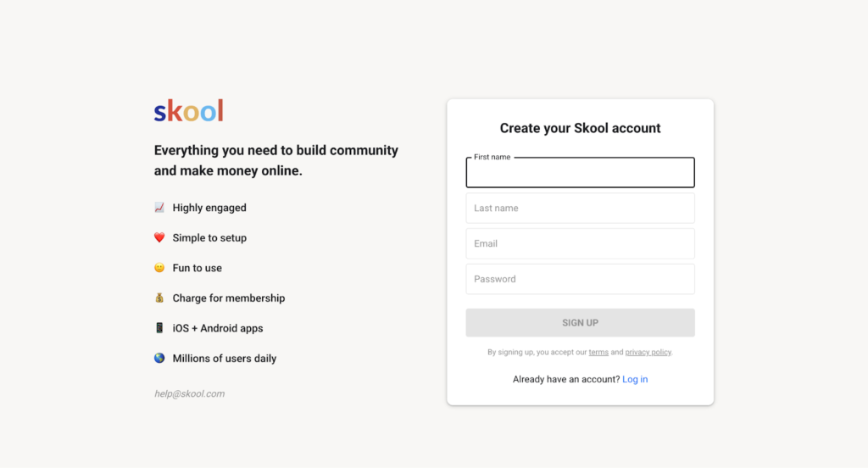The image size is (868, 468).
Task: Open the privacy policy link
Action: (x=648, y=352)
